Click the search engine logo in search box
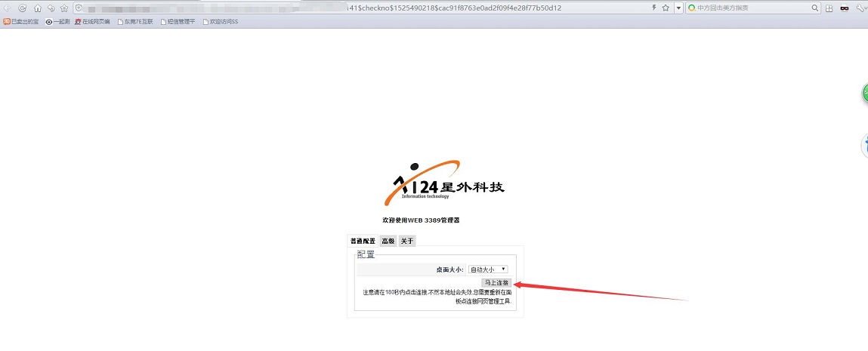 [691, 8]
